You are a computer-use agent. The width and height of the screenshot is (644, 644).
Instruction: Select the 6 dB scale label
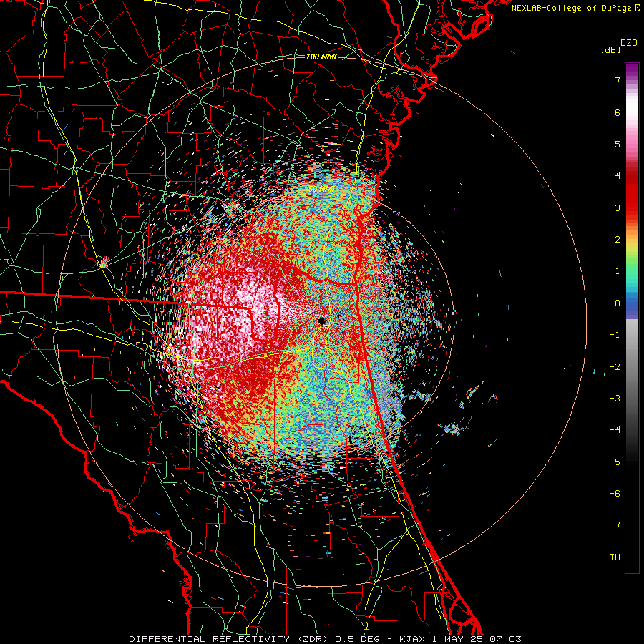click(618, 112)
